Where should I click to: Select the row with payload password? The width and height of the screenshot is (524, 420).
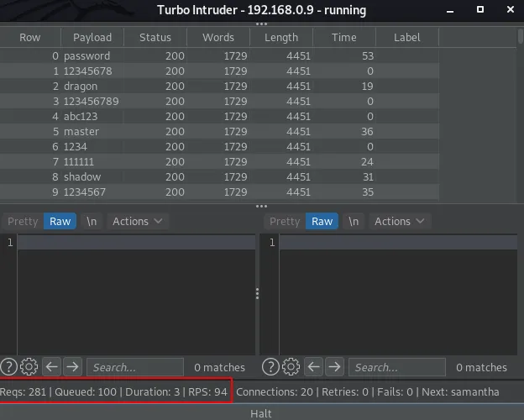219,55
